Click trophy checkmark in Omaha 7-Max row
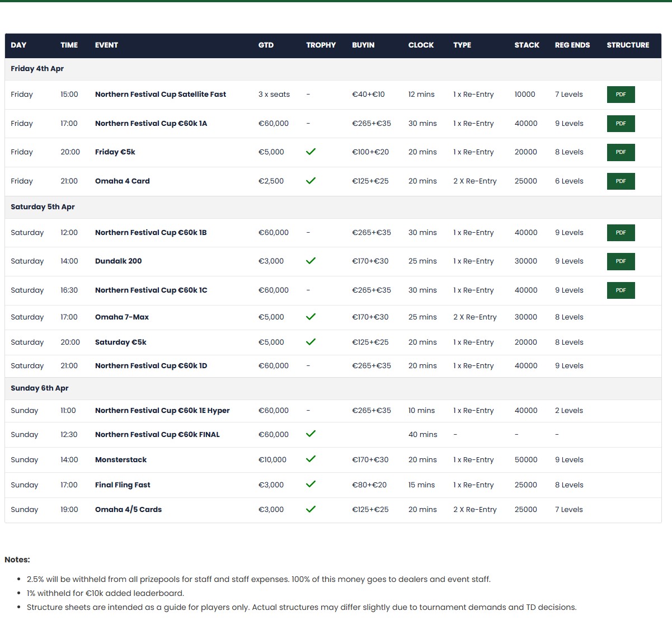672x634 pixels. [311, 317]
